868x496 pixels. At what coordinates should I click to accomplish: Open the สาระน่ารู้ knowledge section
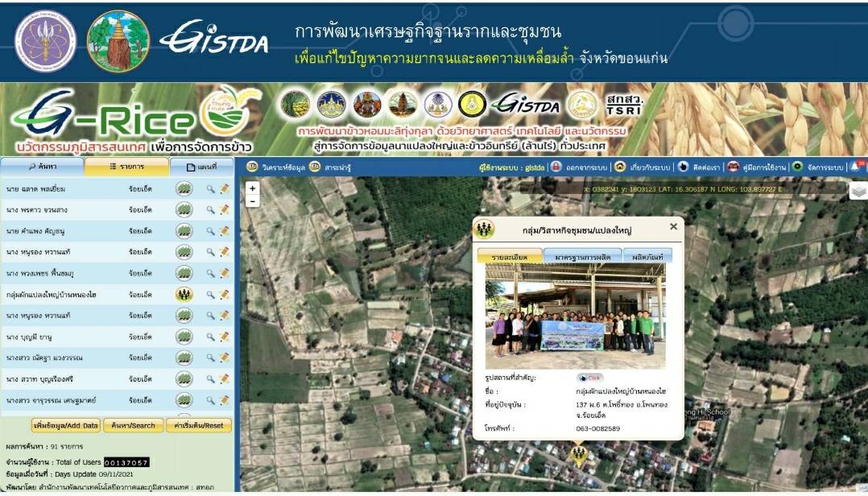330,167
